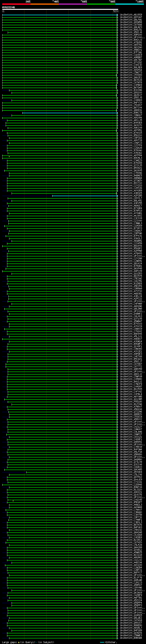Click hit label UniRef100_B9GXJ3

131,40
